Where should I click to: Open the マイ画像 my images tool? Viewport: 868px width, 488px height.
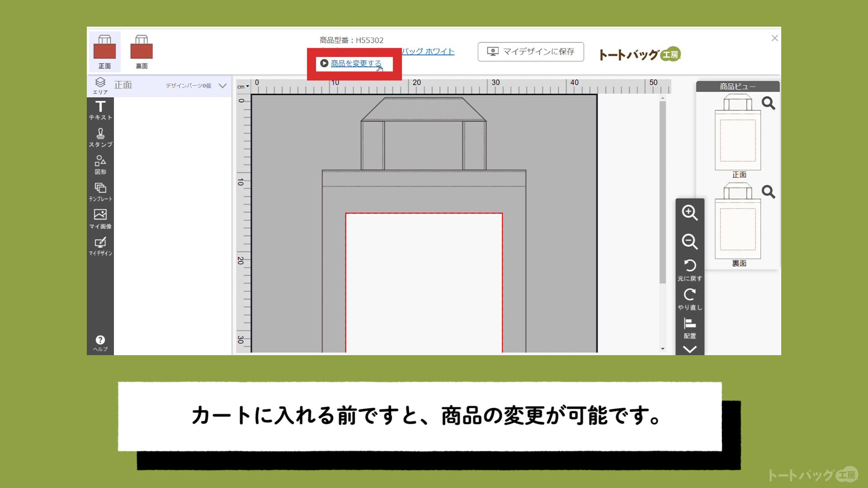(100, 219)
